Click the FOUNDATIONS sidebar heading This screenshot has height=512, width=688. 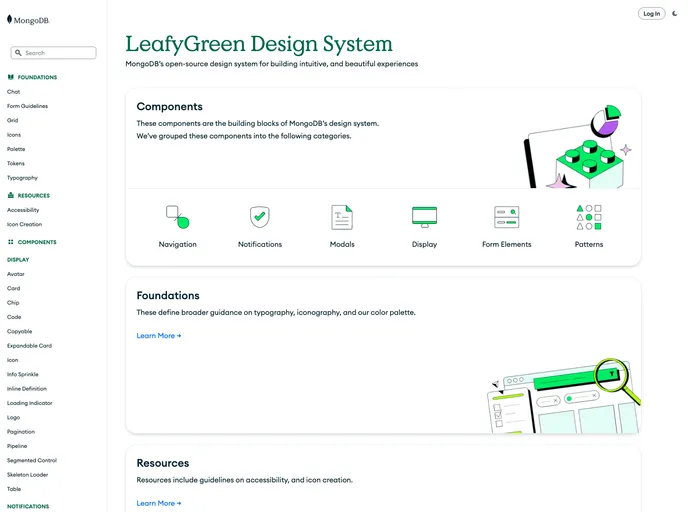pyautogui.click(x=37, y=77)
